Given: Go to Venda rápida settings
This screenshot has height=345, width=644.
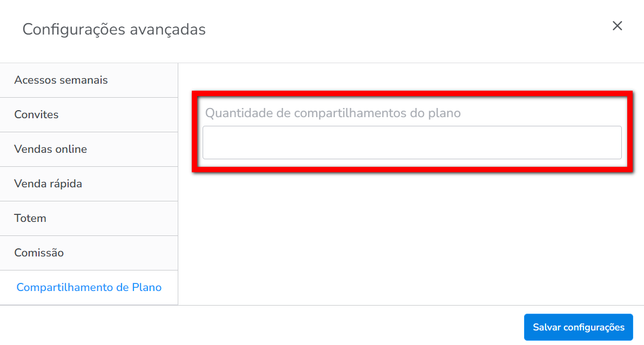Looking at the screenshot, I should 48,184.
